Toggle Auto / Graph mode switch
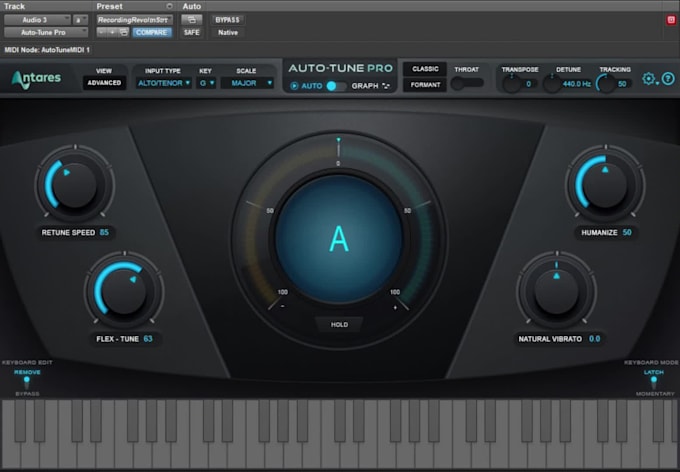The height and width of the screenshot is (472, 680). [337, 86]
